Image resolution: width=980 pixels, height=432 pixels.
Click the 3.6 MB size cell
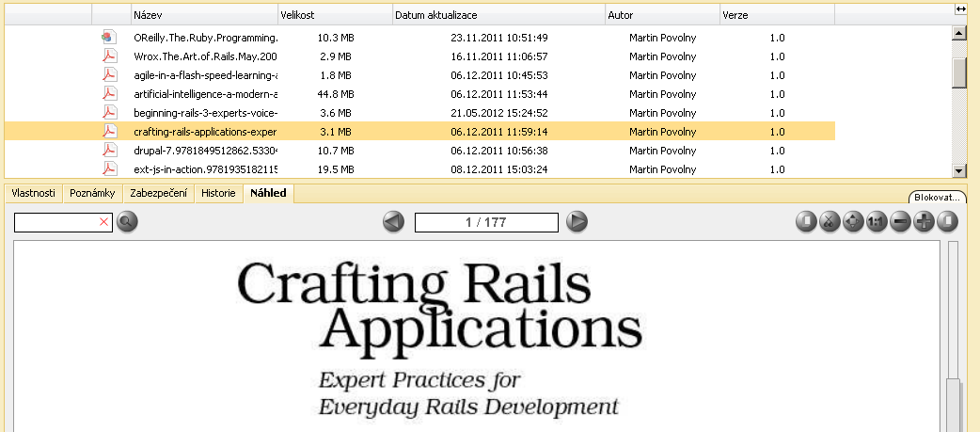click(x=336, y=113)
